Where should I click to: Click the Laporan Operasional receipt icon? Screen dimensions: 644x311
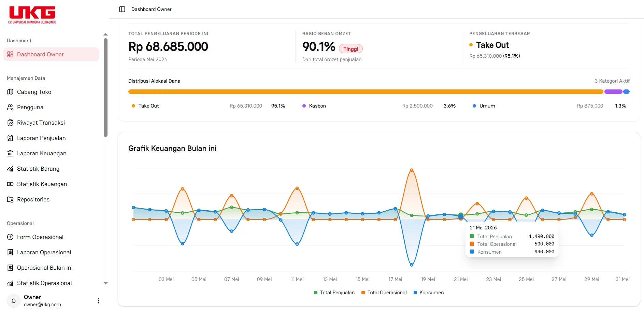pos(10,252)
